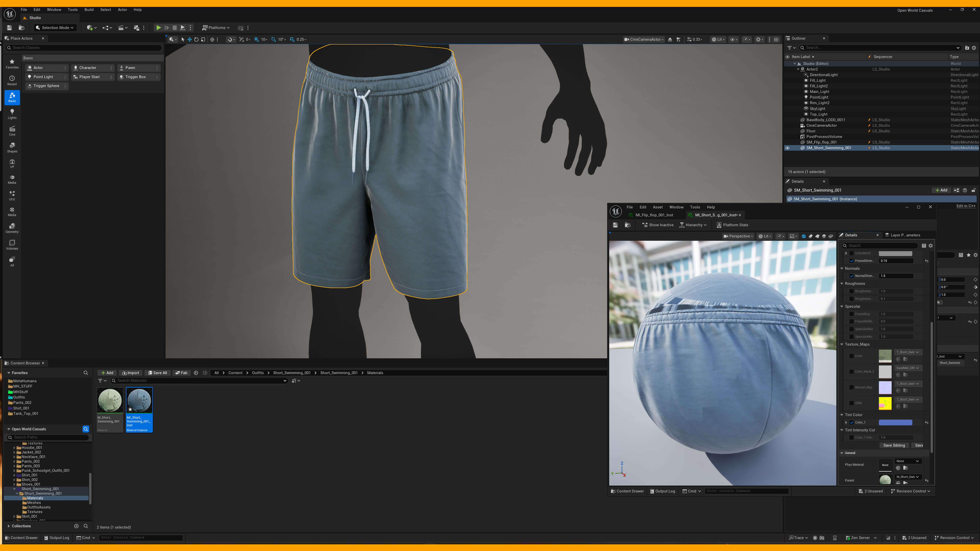Open the Lights category in Place Actors

tap(12, 114)
